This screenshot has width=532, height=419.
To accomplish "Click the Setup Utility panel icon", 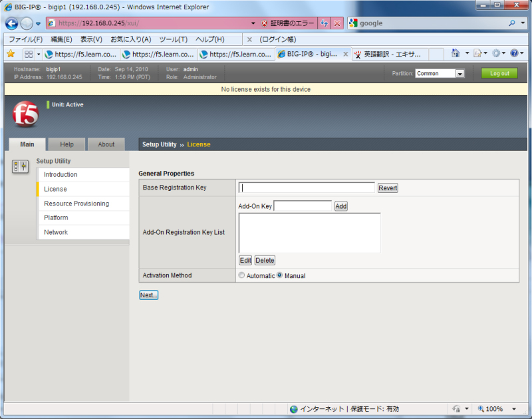I will (x=20, y=167).
